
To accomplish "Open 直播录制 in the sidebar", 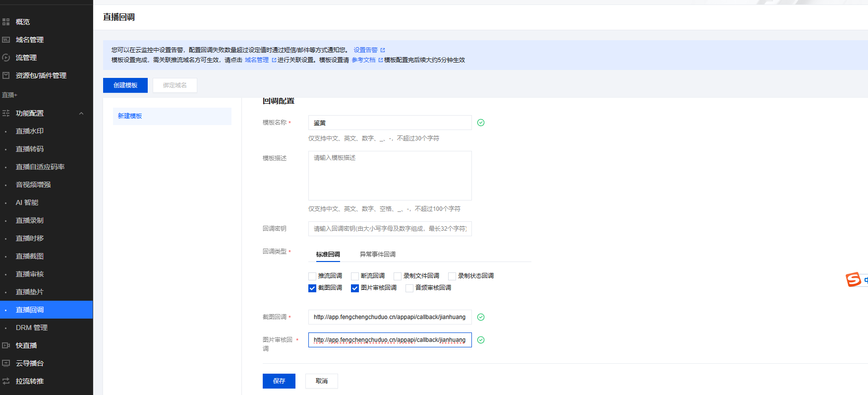I will click(x=30, y=220).
